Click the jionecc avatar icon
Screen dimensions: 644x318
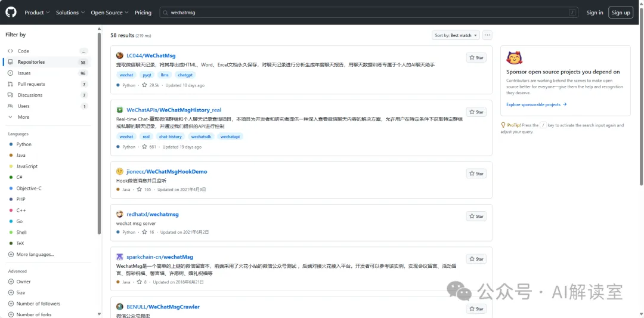(119, 171)
